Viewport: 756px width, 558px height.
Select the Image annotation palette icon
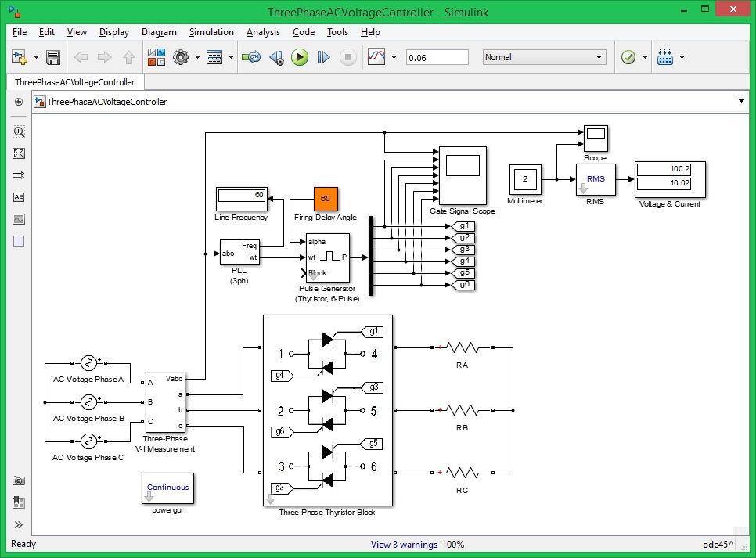[x=19, y=219]
